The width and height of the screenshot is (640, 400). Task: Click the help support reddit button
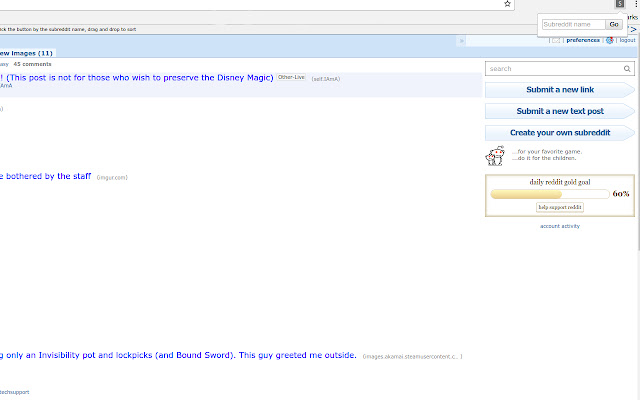click(560, 207)
